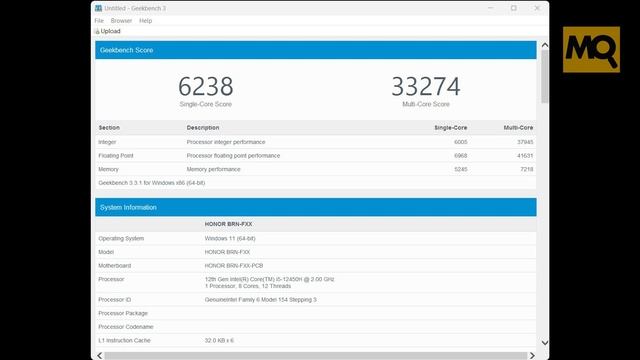The width and height of the screenshot is (640, 360).
Task: Click GenuineIntel Family 6 Model 154 value
Action: click(x=260, y=300)
